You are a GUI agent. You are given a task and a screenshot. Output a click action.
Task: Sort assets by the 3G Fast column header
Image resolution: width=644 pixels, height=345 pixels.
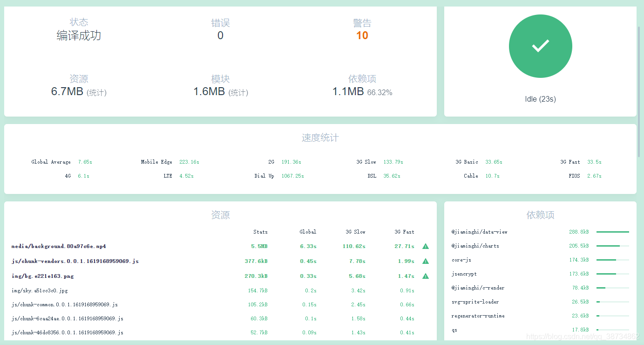[403, 232]
